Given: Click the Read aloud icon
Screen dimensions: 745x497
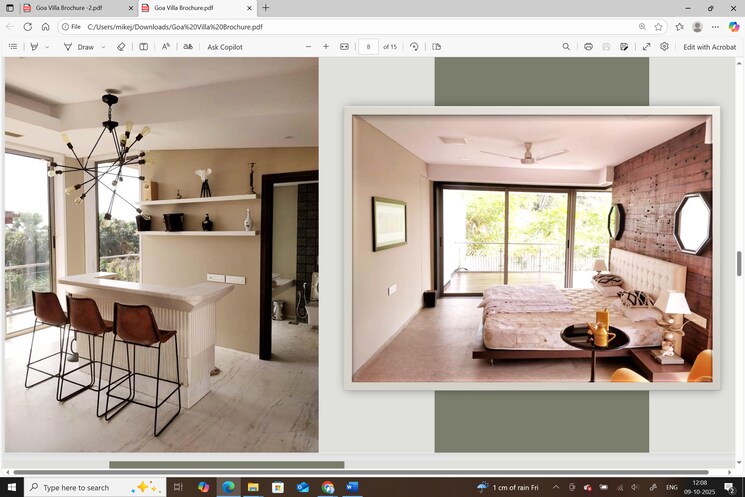Looking at the screenshot, I should click(166, 47).
